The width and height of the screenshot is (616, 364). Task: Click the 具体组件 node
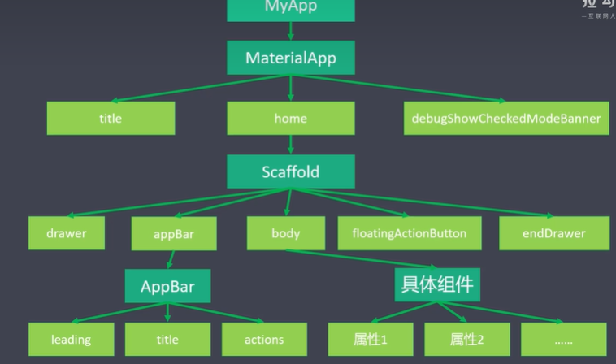tap(437, 285)
